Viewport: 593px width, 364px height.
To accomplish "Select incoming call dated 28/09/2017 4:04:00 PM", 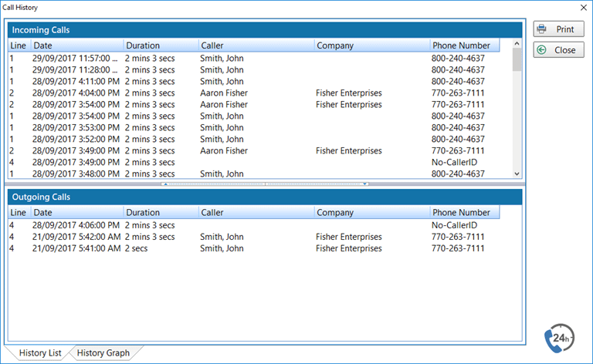I will coord(254,93).
